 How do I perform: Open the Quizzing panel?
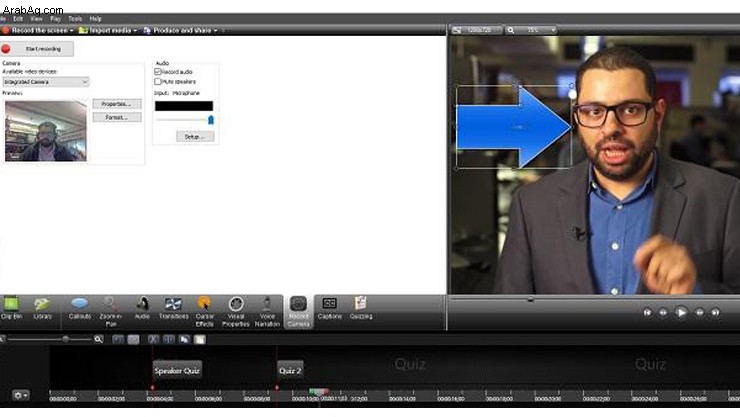click(361, 306)
